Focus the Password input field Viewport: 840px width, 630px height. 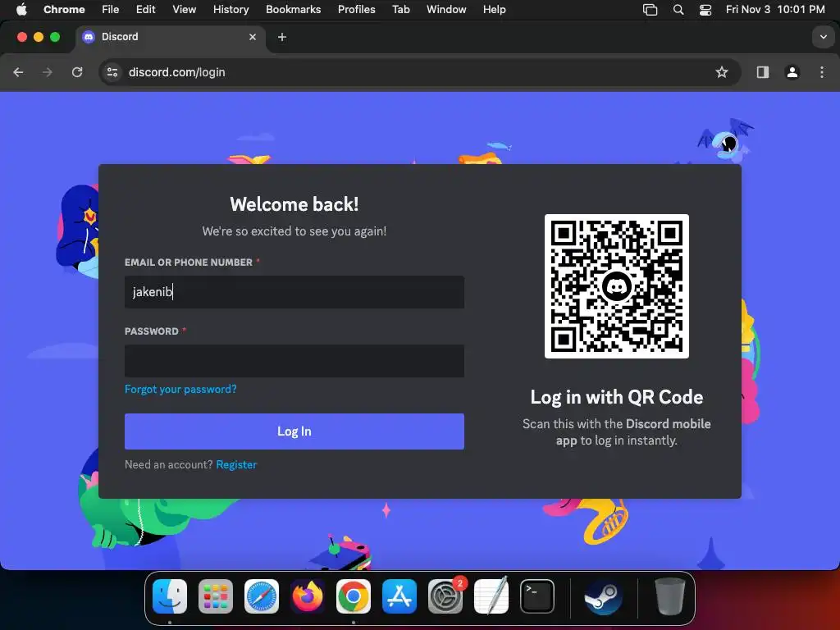click(x=294, y=361)
